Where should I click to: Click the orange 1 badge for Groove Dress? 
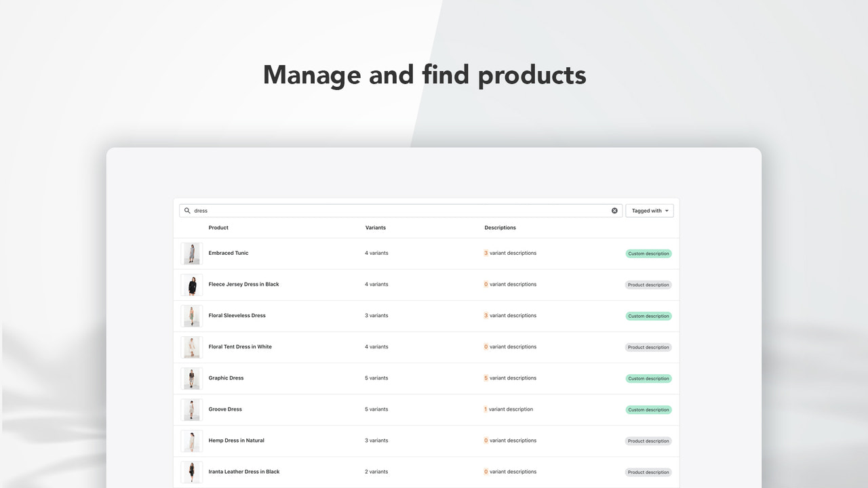pyautogui.click(x=486, y=409)
